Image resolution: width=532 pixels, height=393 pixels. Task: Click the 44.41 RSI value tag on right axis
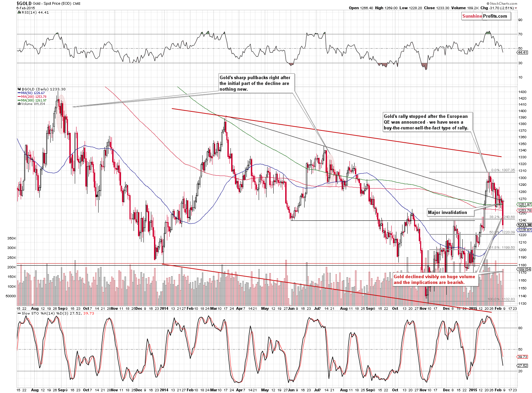point(522,52)
